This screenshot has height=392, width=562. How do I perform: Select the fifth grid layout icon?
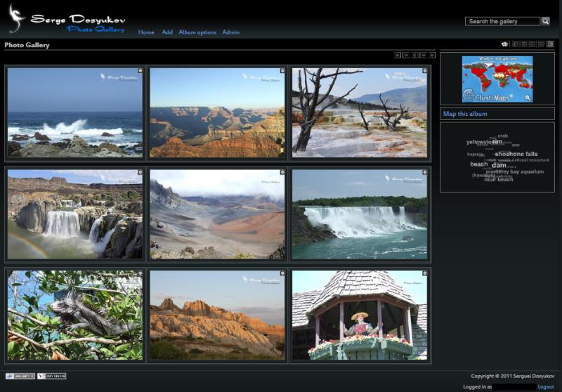(551, 44)
